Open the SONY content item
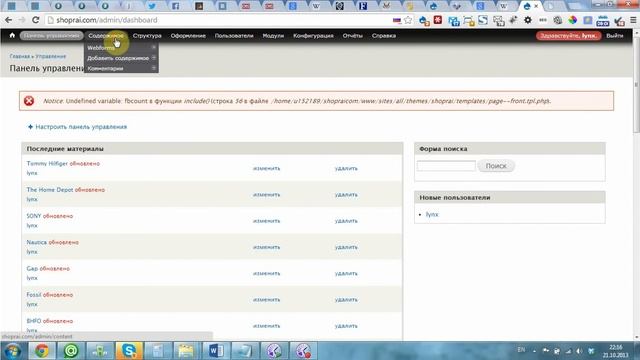The width and height of the screenshot is (640, 360). [34, 216]
